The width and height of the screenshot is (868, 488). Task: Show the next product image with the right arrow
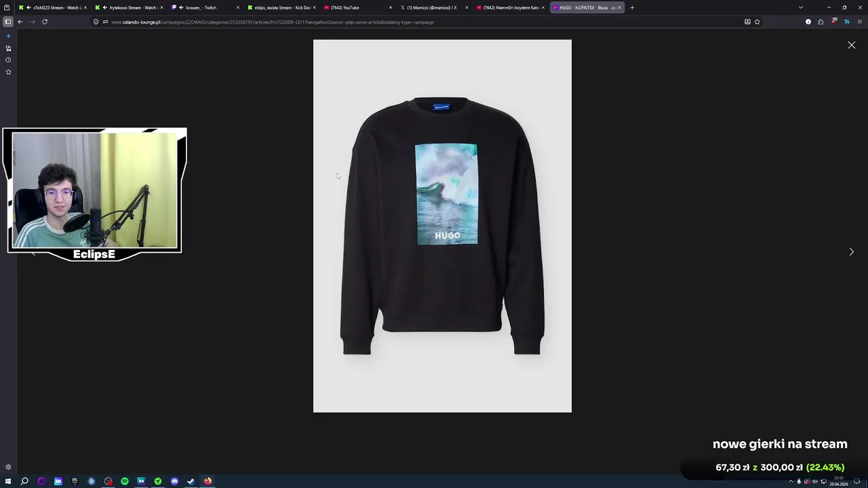point(851,251)
